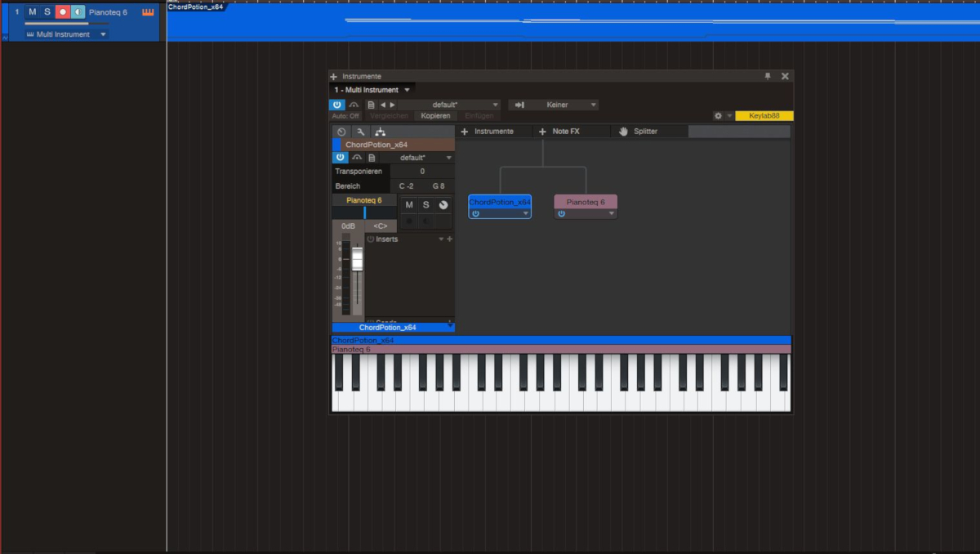Image resolution: width=980 pixels, height=554 pixels.
Task: Click automation curve icon in ChordPotion panel
Action: click(x=357, y=157)
